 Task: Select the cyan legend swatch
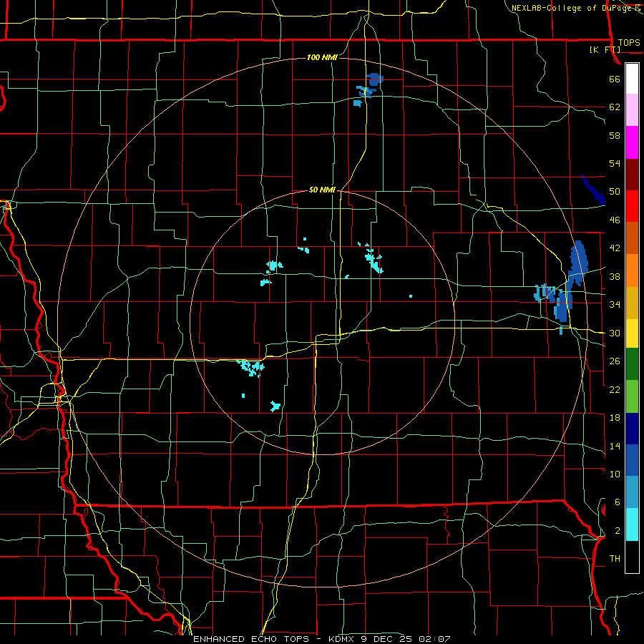point(632,525)
